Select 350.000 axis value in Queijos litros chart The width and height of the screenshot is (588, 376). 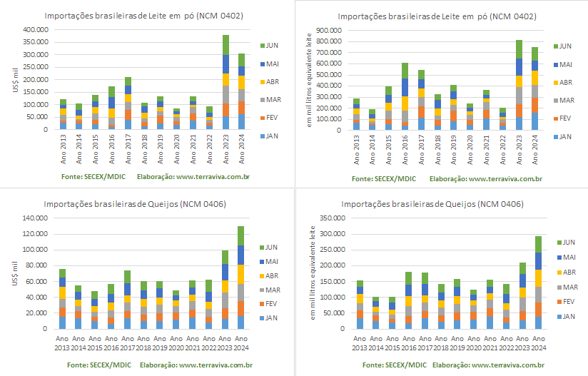tap(333, 218)
